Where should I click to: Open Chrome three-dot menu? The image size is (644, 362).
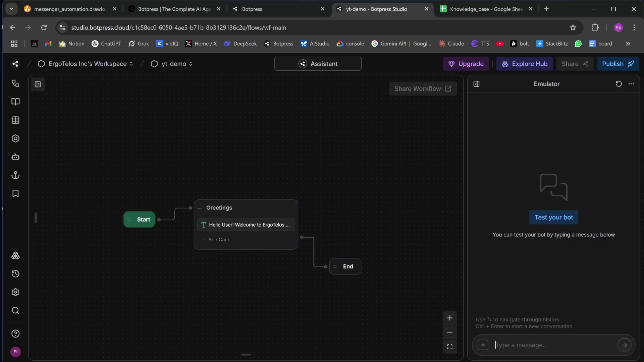coord(634,27)
